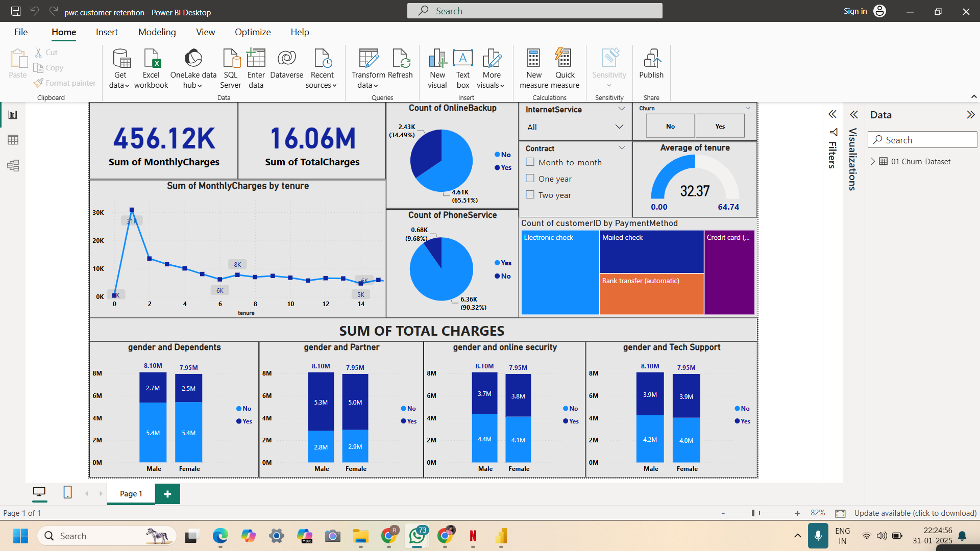
Task: Toggle Churn slicer to No
Action: [x=670, y=126]
